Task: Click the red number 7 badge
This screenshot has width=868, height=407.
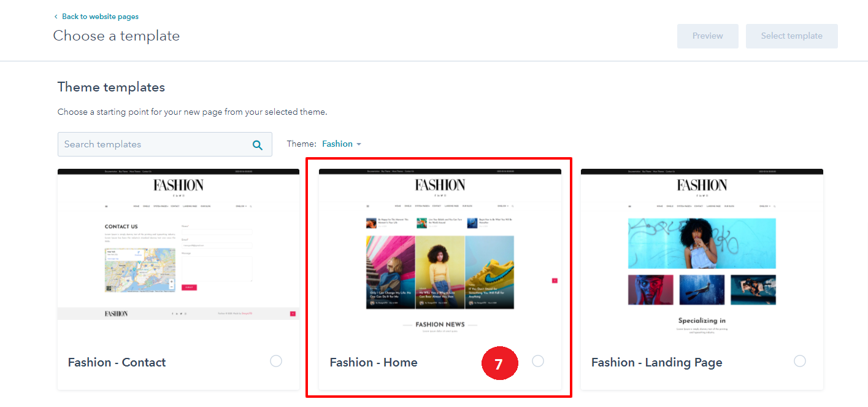Action: pos(499,363)
